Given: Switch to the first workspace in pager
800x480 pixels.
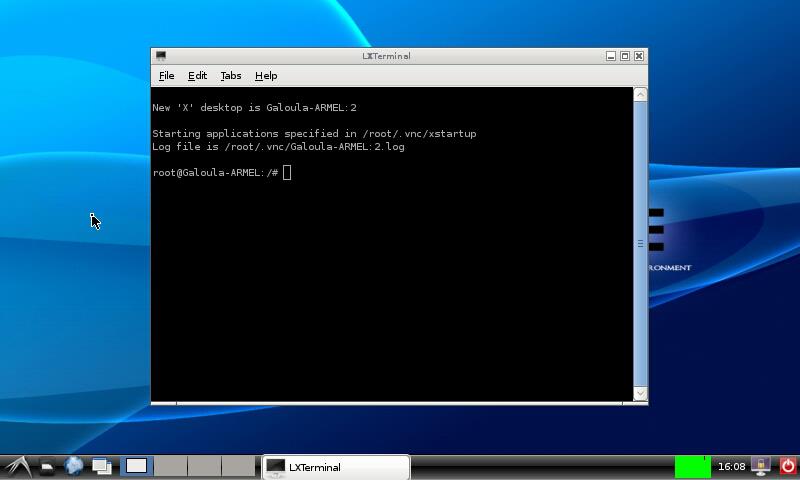Looking at the screenshot, I should 137,466.
